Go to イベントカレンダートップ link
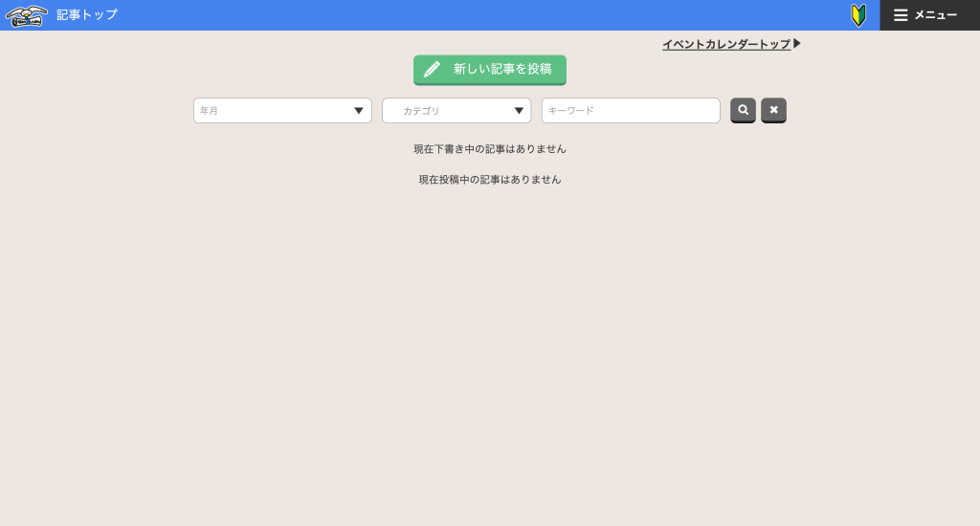 (731, 44)
